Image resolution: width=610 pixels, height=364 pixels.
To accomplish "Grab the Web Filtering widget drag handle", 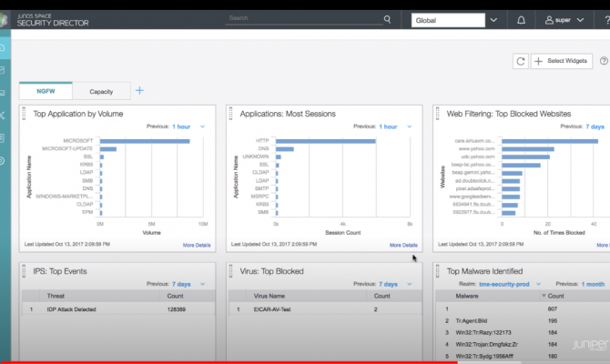I will click(x=438, y=114).
